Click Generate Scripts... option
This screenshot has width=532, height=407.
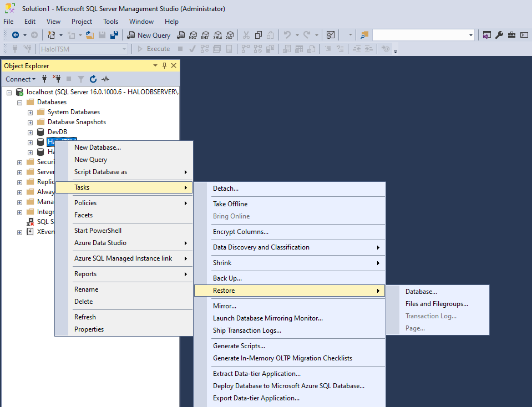[x=290, y=346]
